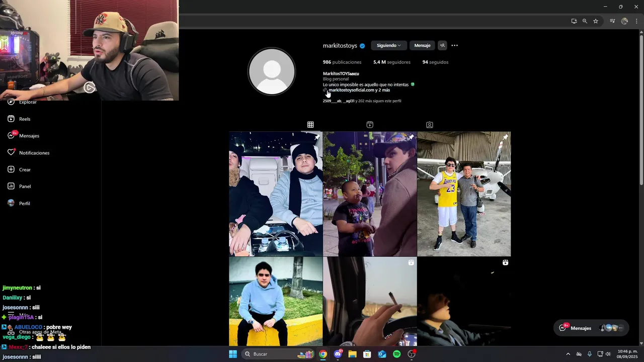
Task: Open the floating Mensajes chat widget
Action: (591, 328)
